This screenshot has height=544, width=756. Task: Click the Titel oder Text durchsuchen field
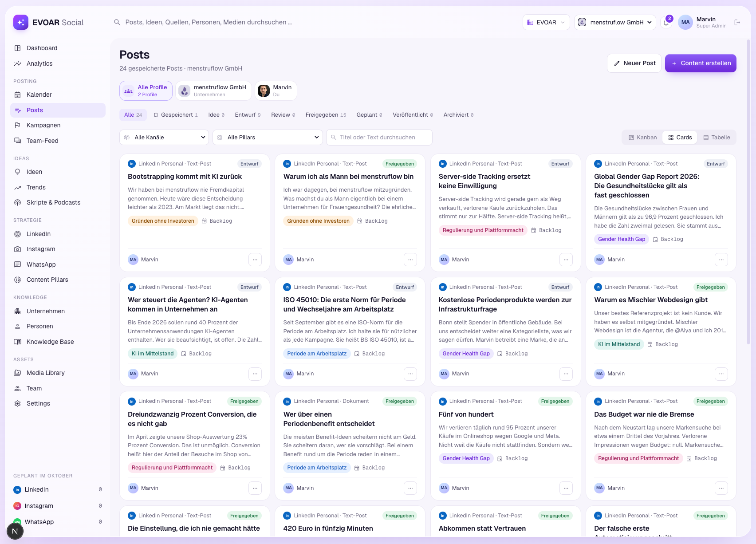point(379,138)
